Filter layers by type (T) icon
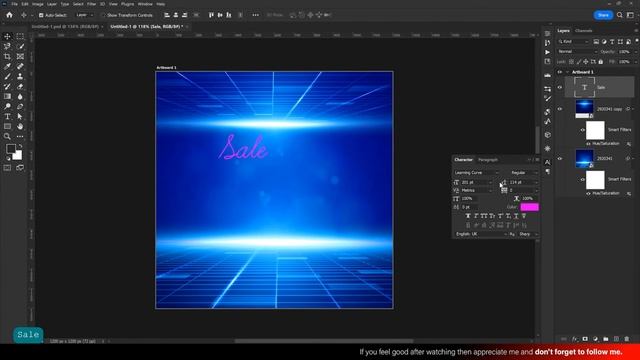Image resolution: width=640 pixels, height=360 pixels. coord(612,42)
